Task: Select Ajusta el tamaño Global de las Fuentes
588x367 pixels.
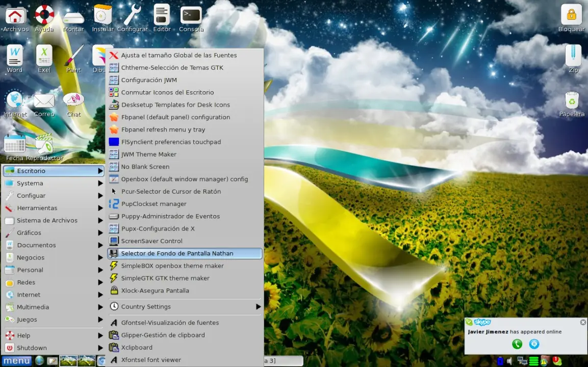Action: 185,55
